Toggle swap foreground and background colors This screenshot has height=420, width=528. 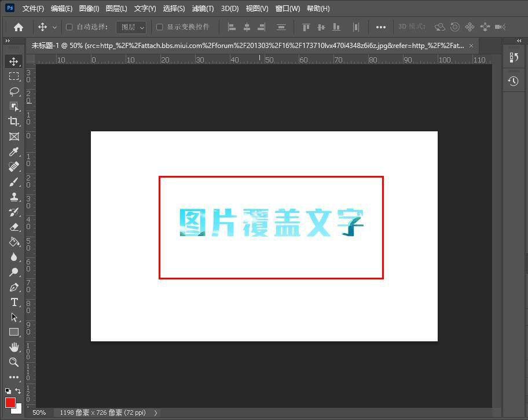pos(17,391)
